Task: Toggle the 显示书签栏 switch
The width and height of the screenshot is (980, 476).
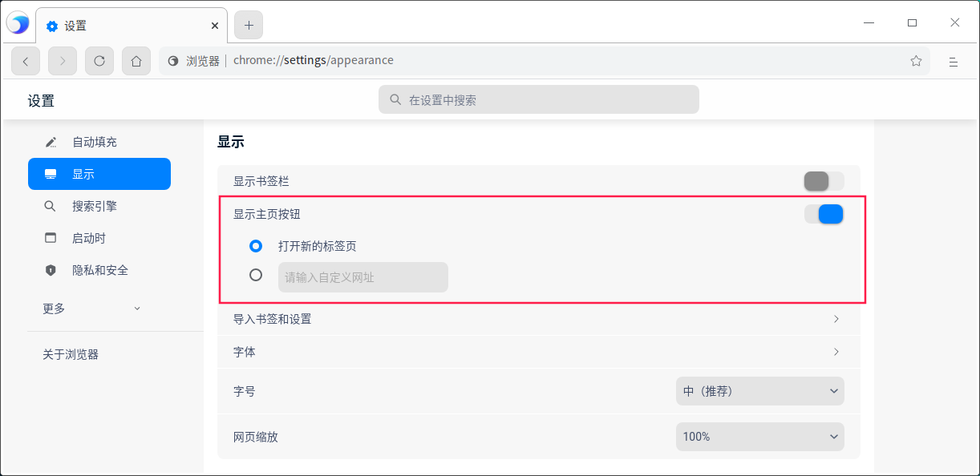Action: (824, 181)
